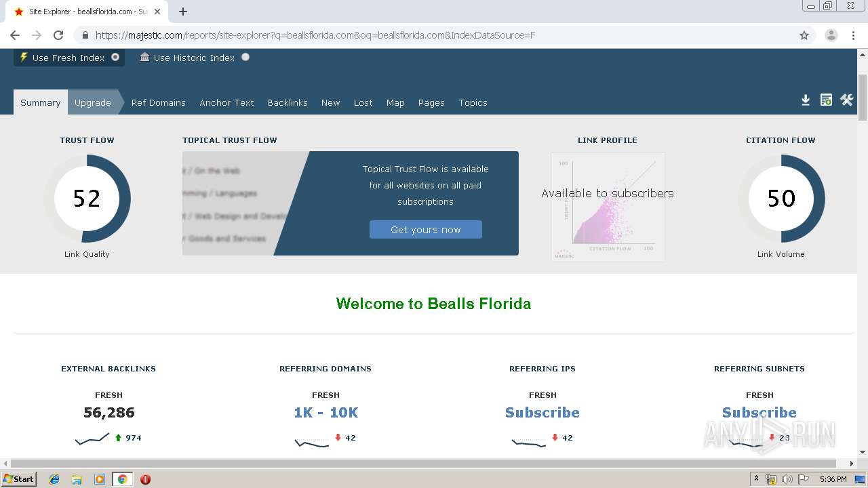Open a new browser tab

pos(183,12)
